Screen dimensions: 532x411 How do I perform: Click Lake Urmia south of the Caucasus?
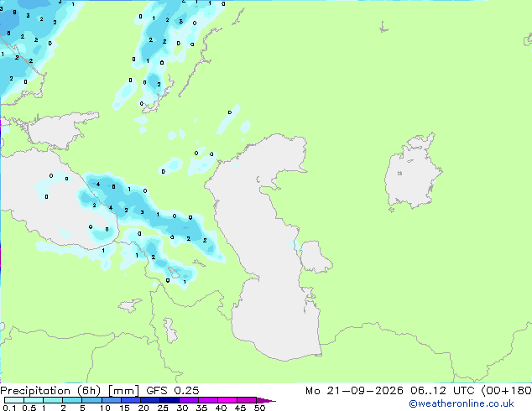tap(170, 330)
